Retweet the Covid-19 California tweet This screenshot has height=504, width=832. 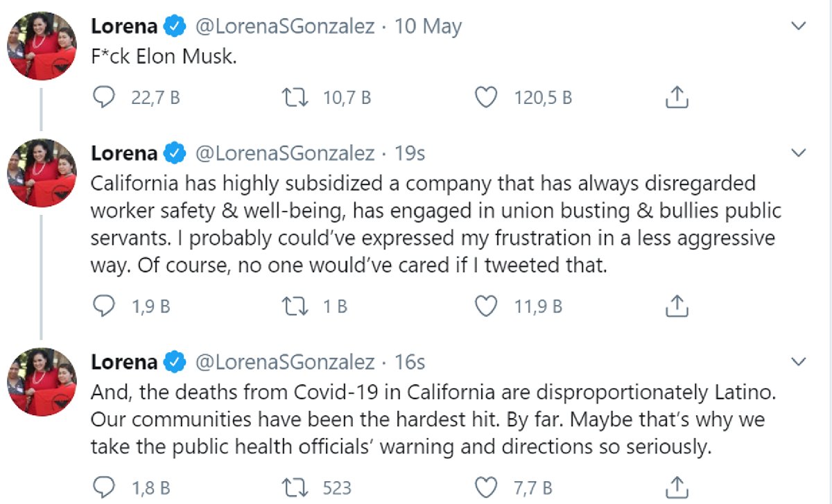click(x=297, y=487)
